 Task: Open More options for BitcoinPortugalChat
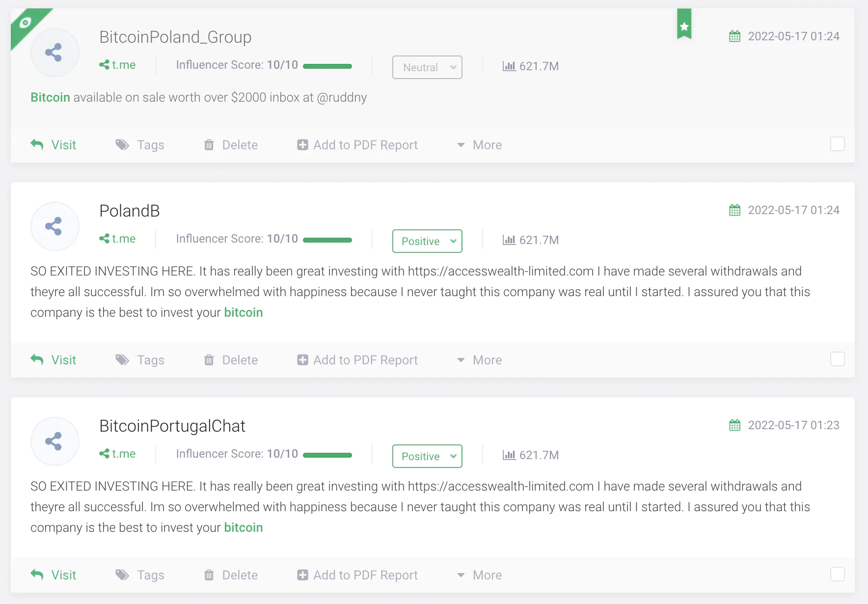(478, 575)
